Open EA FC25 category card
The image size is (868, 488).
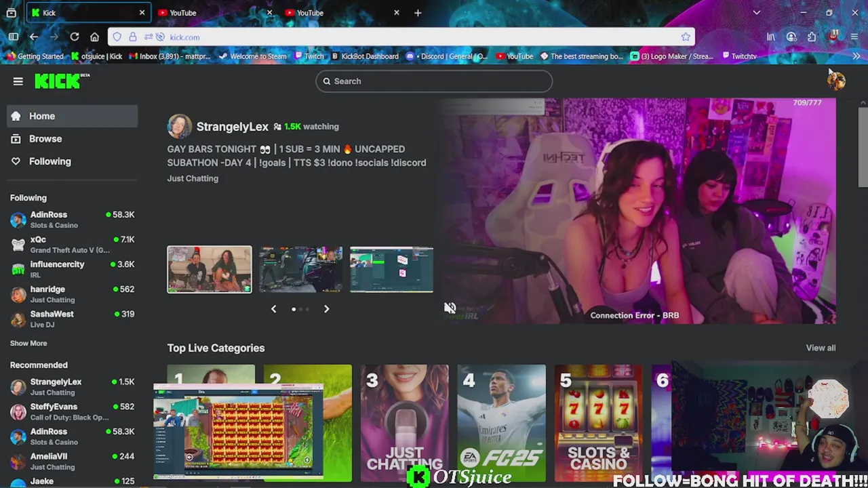(x=501, y=423)
